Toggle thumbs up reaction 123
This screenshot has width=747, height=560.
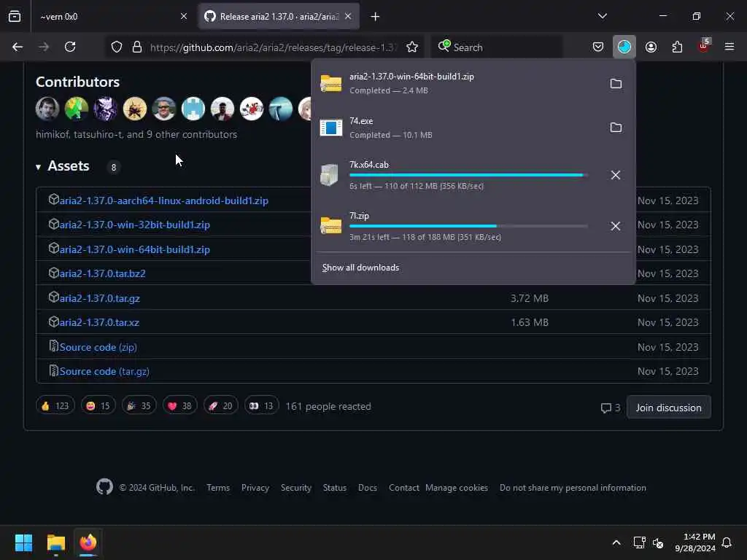(55, 406)
